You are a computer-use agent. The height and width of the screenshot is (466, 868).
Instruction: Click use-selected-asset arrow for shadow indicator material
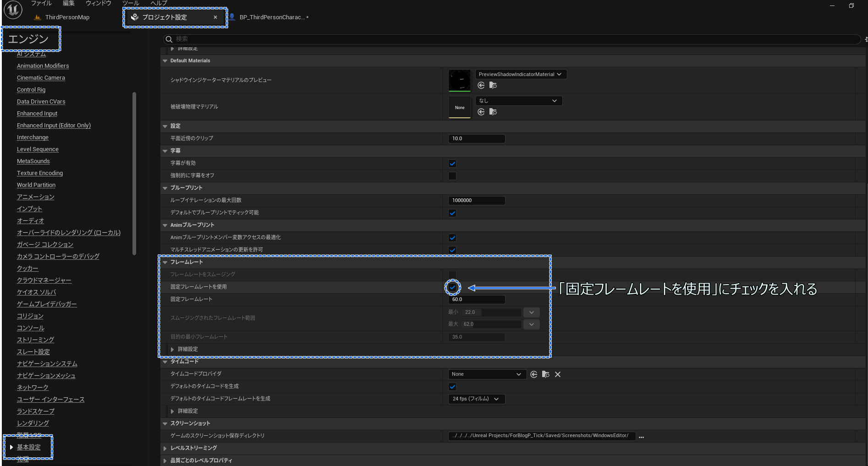pyautogui.click(x=481, y=85)
